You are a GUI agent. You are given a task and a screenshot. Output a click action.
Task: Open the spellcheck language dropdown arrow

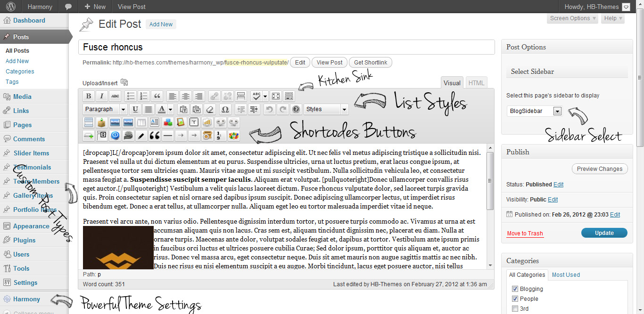click(x=265, y=96)
